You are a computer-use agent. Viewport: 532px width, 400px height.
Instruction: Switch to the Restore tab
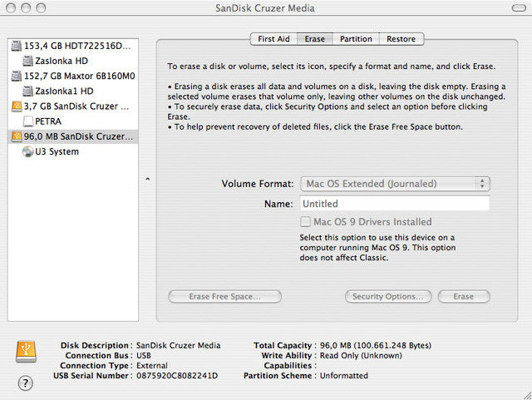pyautogui.click(x=401, y=39)
